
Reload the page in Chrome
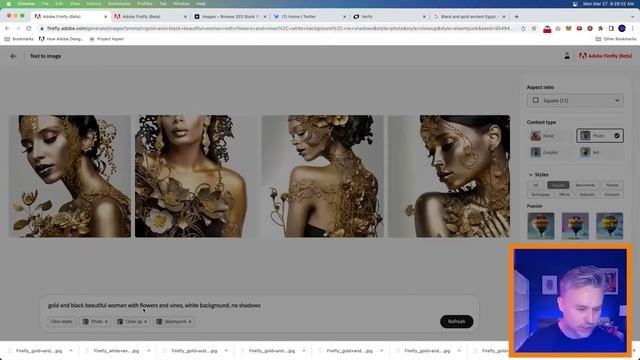click(29, 29)
